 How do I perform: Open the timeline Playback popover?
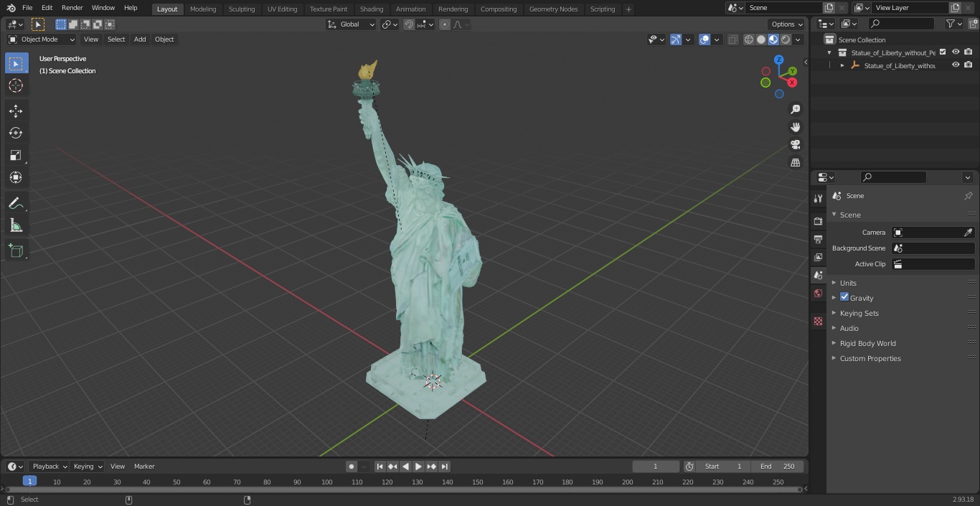pyautogui.click(x=50, y=467)
